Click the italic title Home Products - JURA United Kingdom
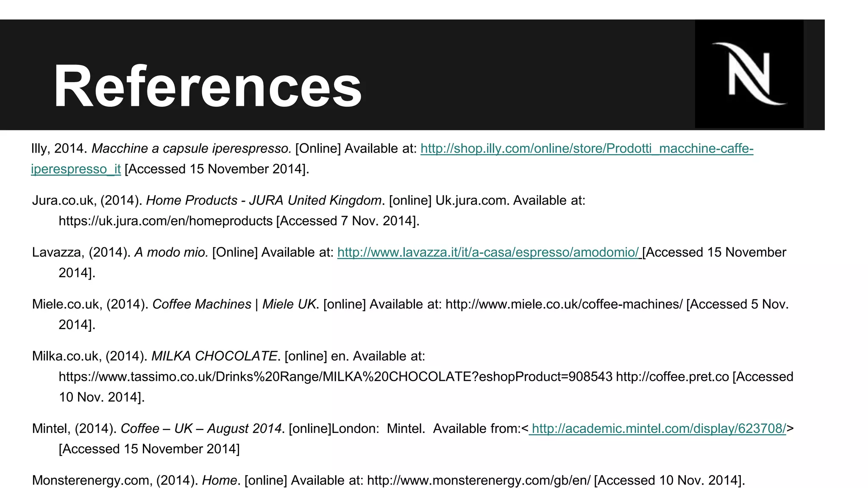The image size is (868, 488). point(264,200)
